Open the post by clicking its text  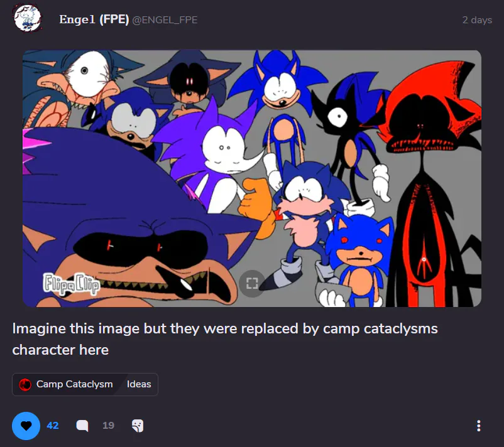(225, 339)
